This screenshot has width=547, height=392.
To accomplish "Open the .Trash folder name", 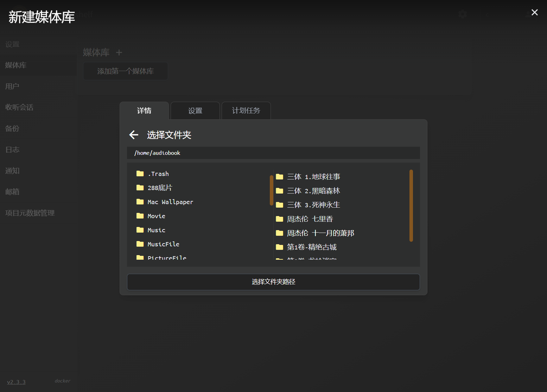I will pyautogui.click(x=158, y=174).
